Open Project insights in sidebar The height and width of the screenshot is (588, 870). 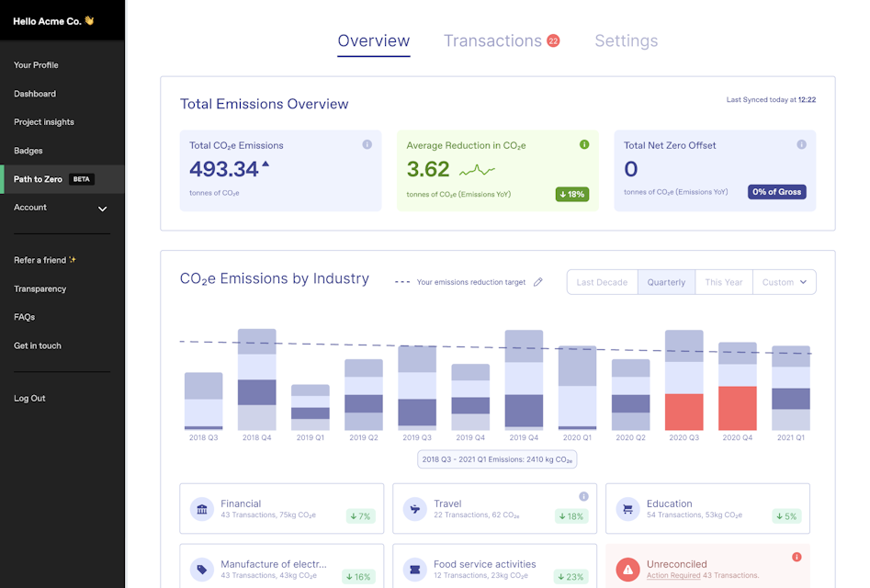44,122
